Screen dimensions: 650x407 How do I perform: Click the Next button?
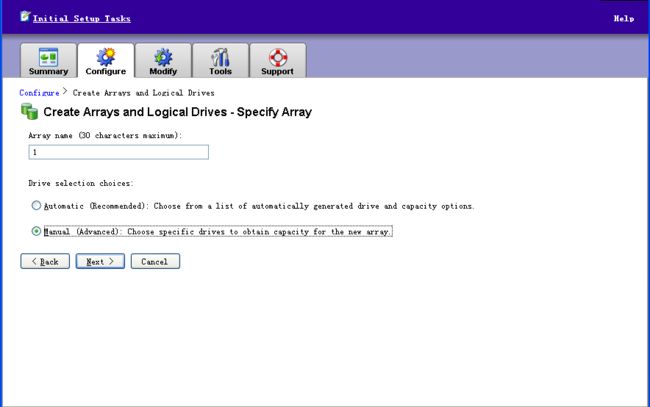100,262
